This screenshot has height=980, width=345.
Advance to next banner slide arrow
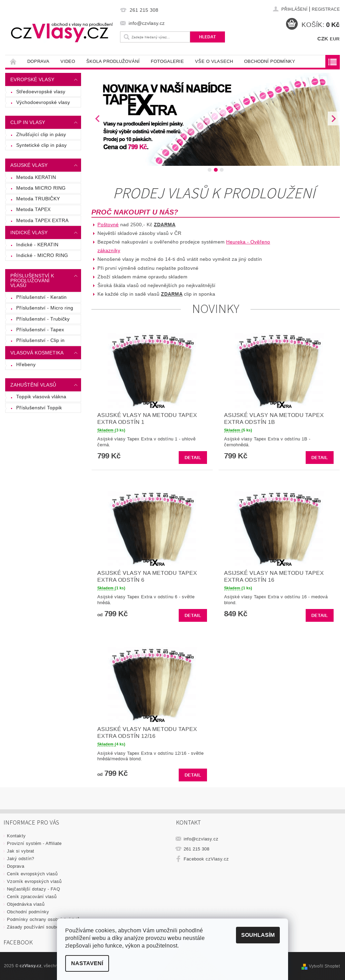pos(333,119)
